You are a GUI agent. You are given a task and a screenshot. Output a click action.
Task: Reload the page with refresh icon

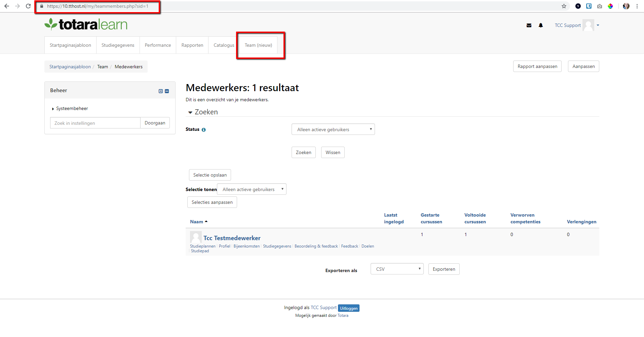[x=28, y=6]
